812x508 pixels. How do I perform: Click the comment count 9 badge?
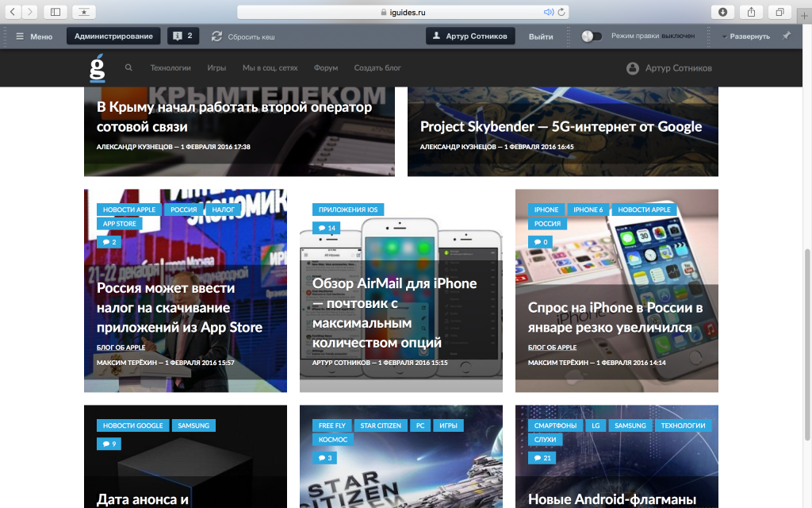click(109, 444)
